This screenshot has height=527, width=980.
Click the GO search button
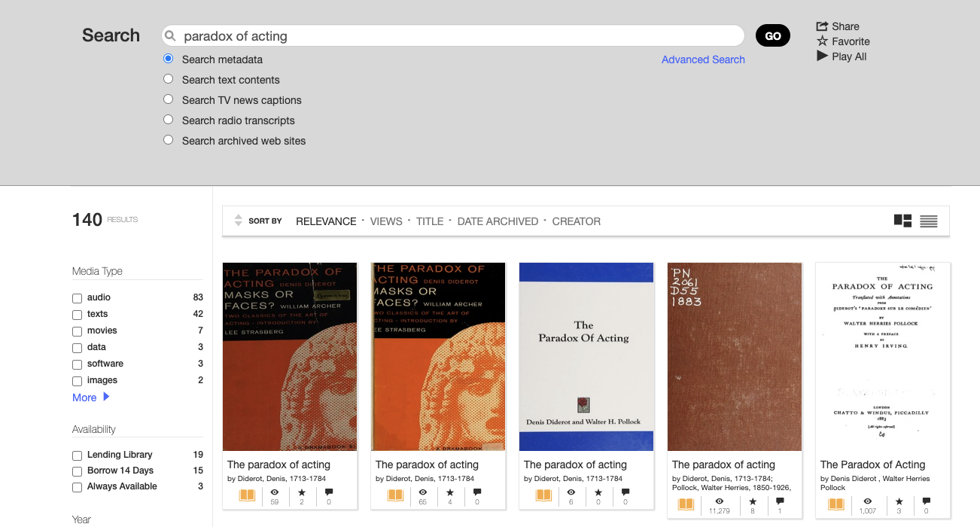click(773, 35)
